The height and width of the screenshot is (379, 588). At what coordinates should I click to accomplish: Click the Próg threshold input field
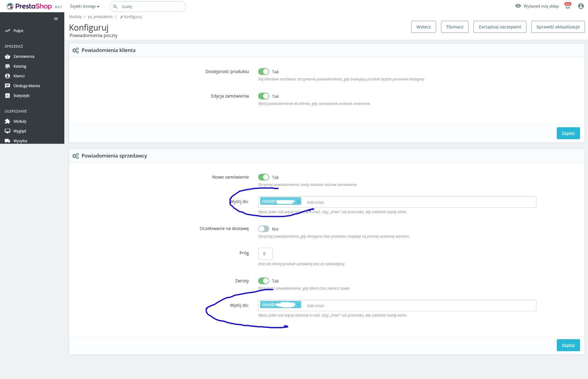[x=265, y=254]
